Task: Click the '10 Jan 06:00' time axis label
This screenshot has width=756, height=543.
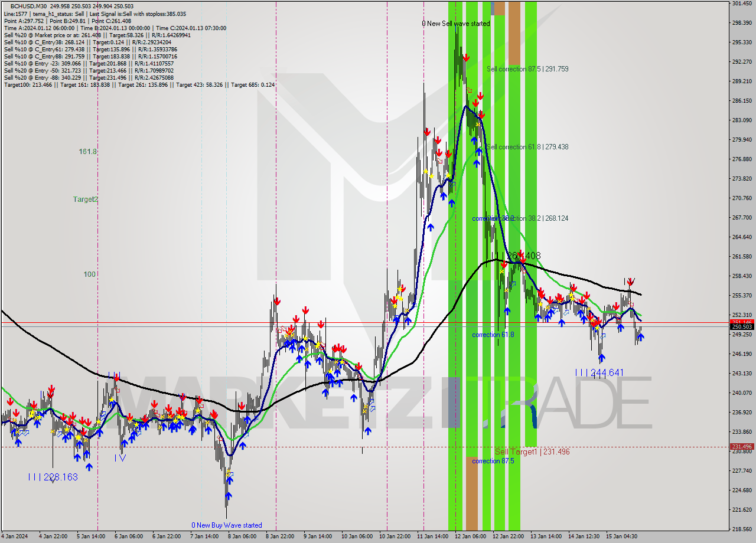Action: pos(358,537)
